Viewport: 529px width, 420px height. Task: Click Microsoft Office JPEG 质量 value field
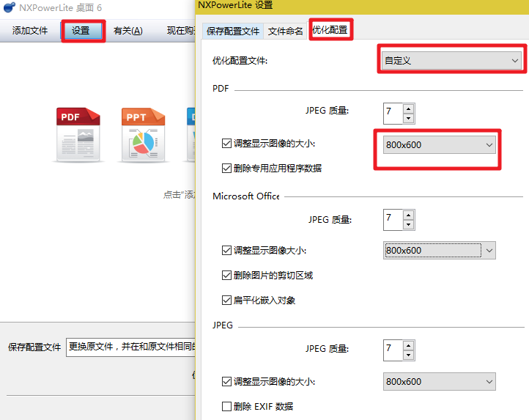click(393, 220)
